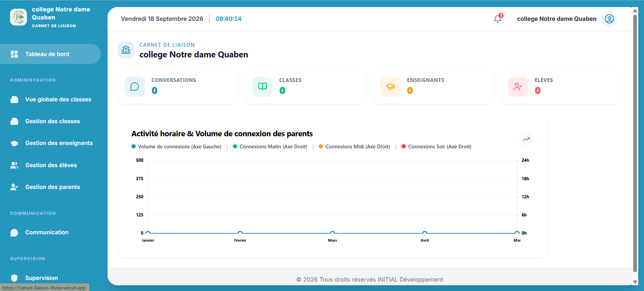Click the Gestion des élèves people icon

pos(14,165)
